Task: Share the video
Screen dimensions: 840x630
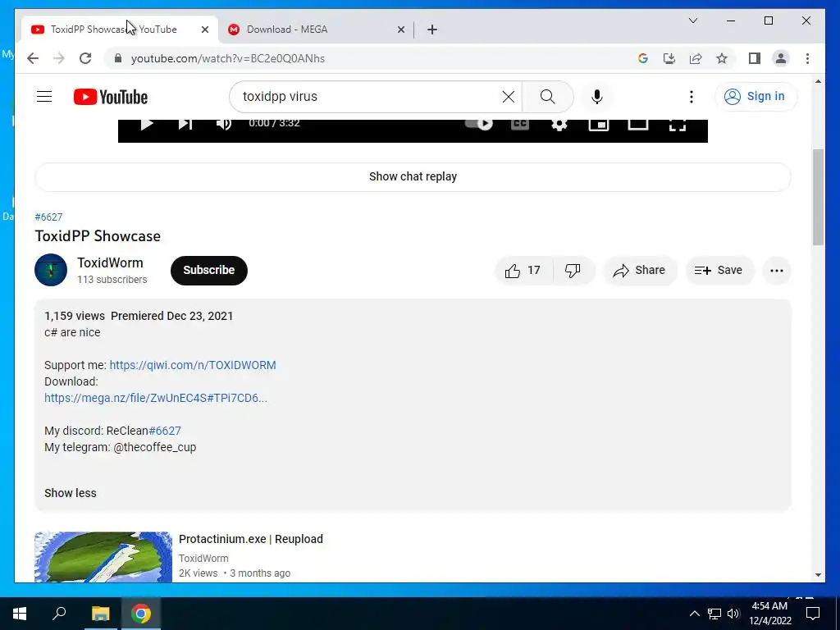Action: click(x=640, y=271)
